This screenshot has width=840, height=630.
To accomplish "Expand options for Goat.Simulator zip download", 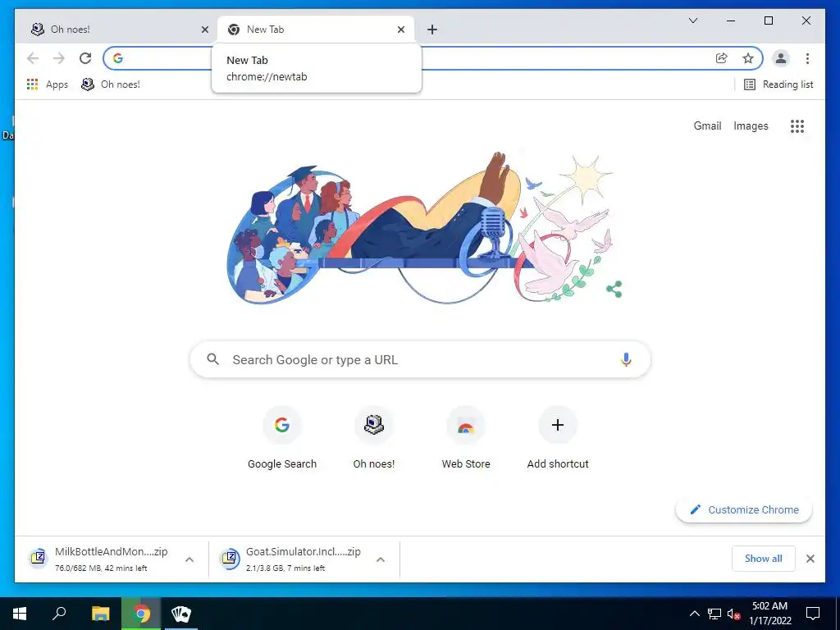I will (381, 559).
